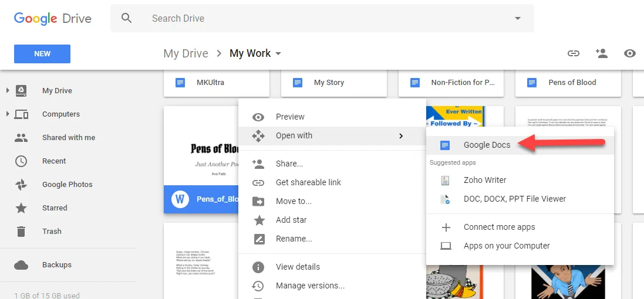
Task: Click the eye icon beside Preview
Action: (x=258, y=117)
